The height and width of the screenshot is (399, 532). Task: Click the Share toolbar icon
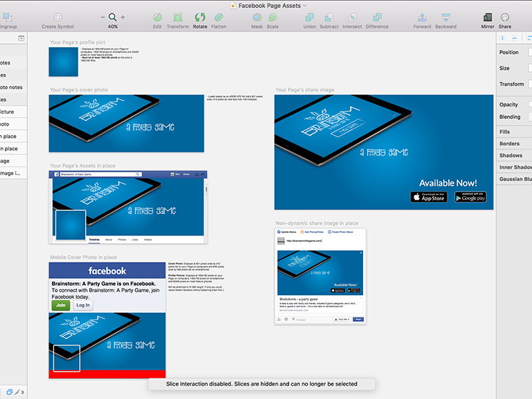click(505, 17)
